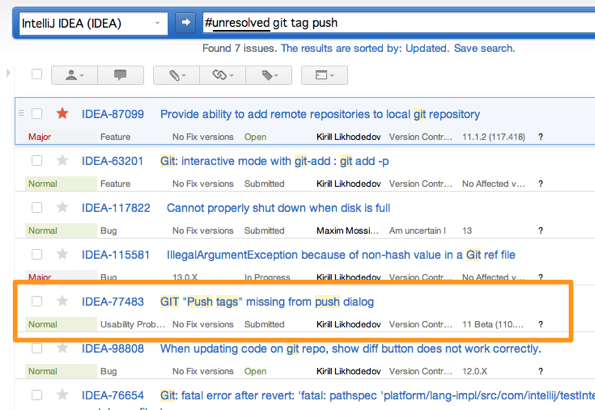This screenshot has height=410, width=595.
Task: Open 'GIT Push tags missing from push dialog'
Action: click(267, 302)
